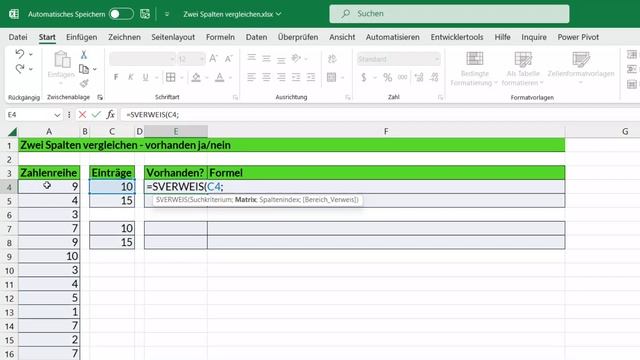This screenshot has height=360, width=640.
Task: Click the Einfügen paste icon
Action: pyautogui.click(x=62, y=60)
